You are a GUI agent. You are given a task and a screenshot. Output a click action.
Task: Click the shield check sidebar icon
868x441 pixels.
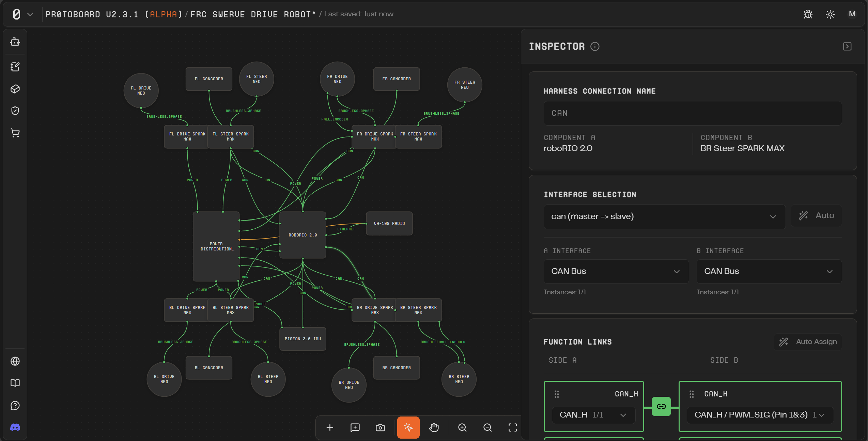(x=15, y=111)
